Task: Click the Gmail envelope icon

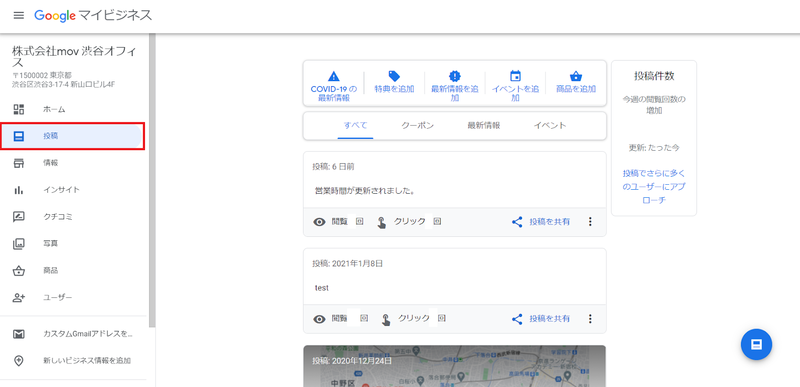Action: tap(19, 334)
